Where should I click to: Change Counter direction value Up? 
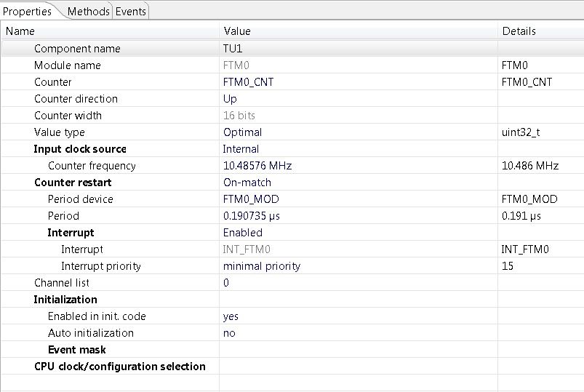click(356, 99)
